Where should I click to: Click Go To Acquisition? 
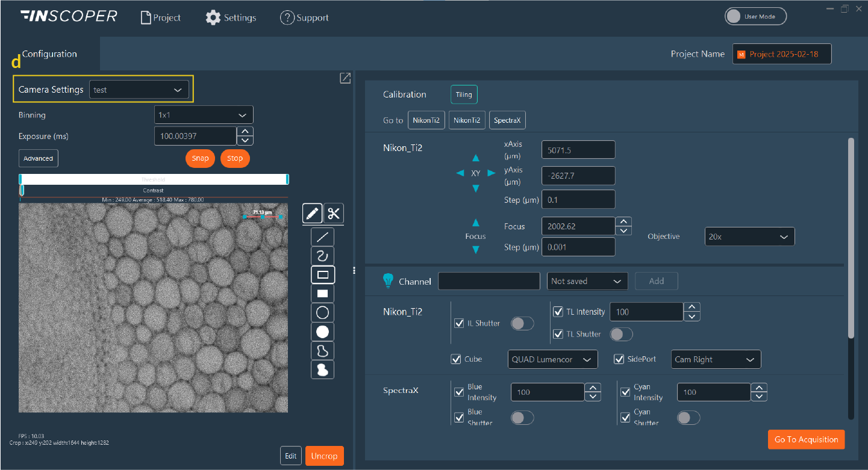pyautogui.click(x=805, y=439)
